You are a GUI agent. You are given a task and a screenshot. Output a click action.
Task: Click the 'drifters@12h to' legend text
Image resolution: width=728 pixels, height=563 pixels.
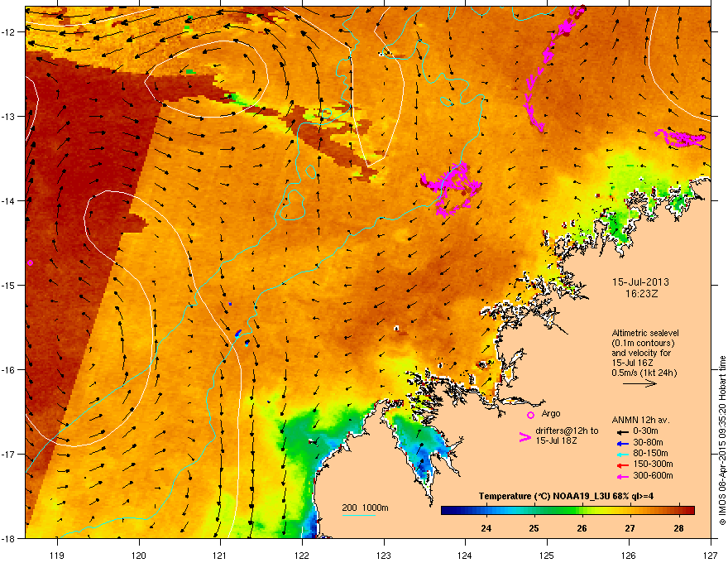[x=567, y=431]
